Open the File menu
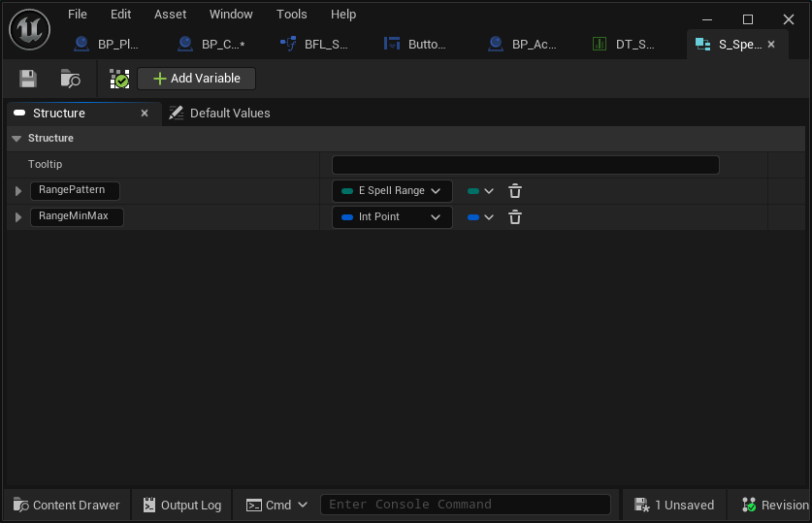 point(78,14)
